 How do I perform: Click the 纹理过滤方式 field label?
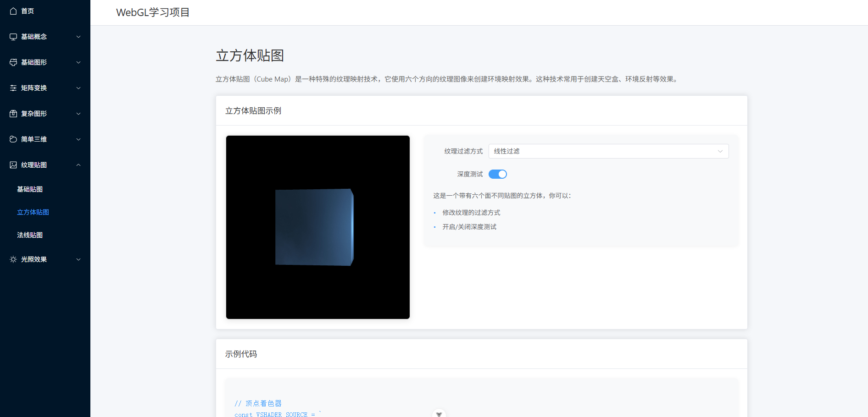point(463,151)
